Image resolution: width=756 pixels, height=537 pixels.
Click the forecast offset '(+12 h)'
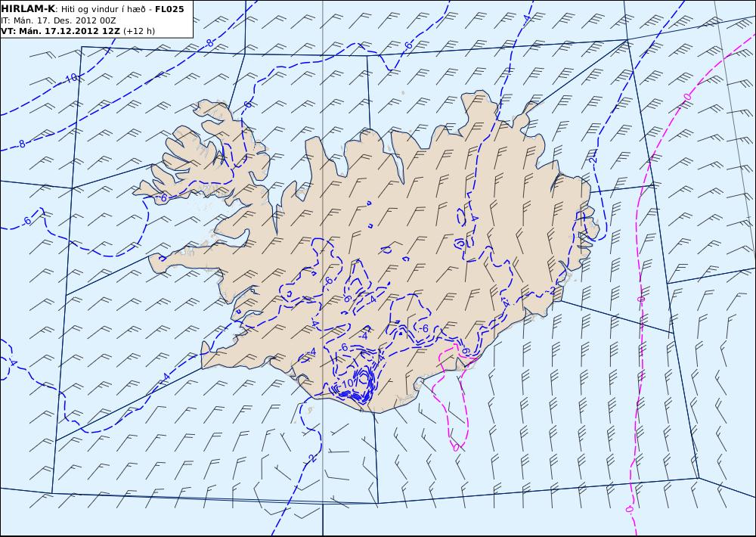[139, 31]
